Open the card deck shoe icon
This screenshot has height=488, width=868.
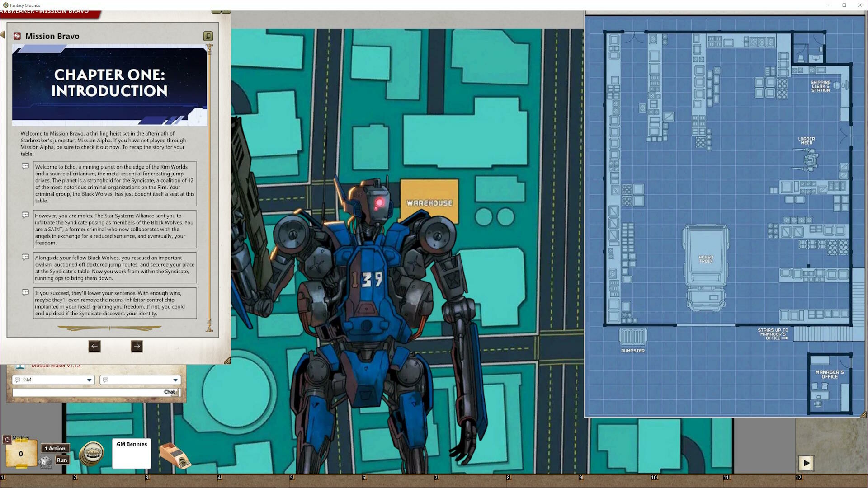[175, 455]
